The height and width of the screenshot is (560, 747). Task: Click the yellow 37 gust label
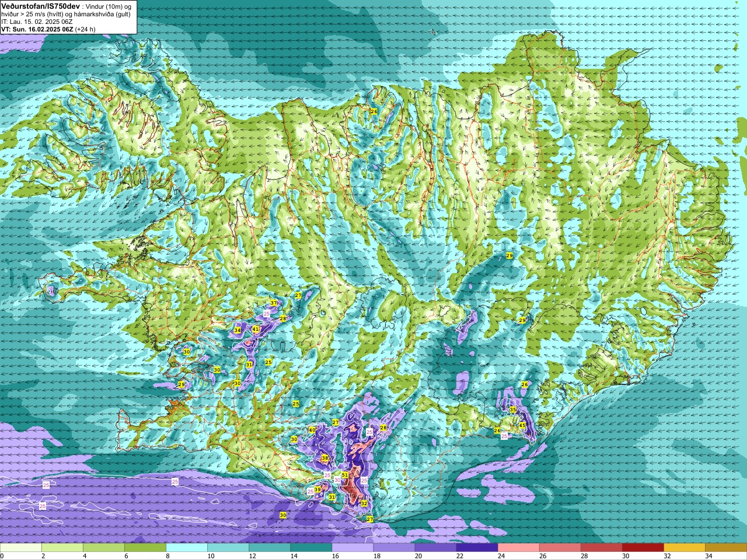(273, 303)
